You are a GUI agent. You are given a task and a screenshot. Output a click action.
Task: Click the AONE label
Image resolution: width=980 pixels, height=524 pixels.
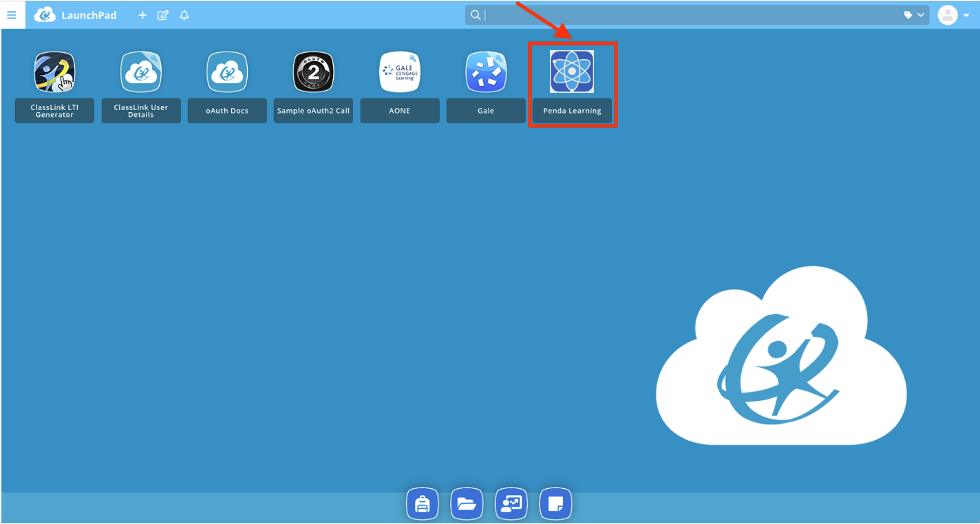400,111
